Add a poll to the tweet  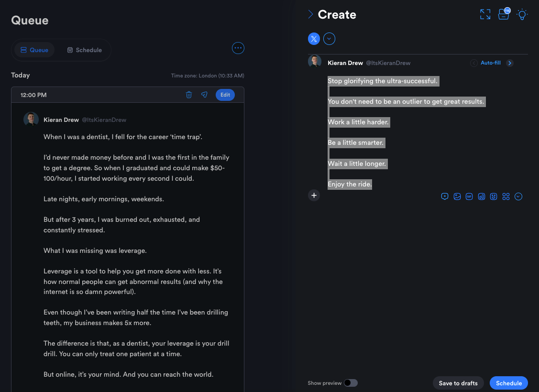pyautogui.click(x=482, y=196)
